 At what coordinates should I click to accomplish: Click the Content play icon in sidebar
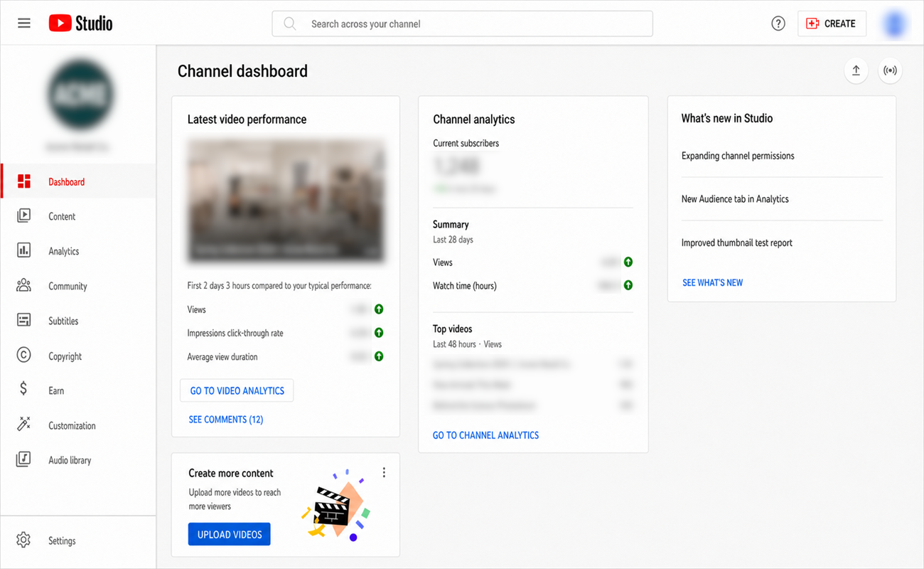point(24,216)
